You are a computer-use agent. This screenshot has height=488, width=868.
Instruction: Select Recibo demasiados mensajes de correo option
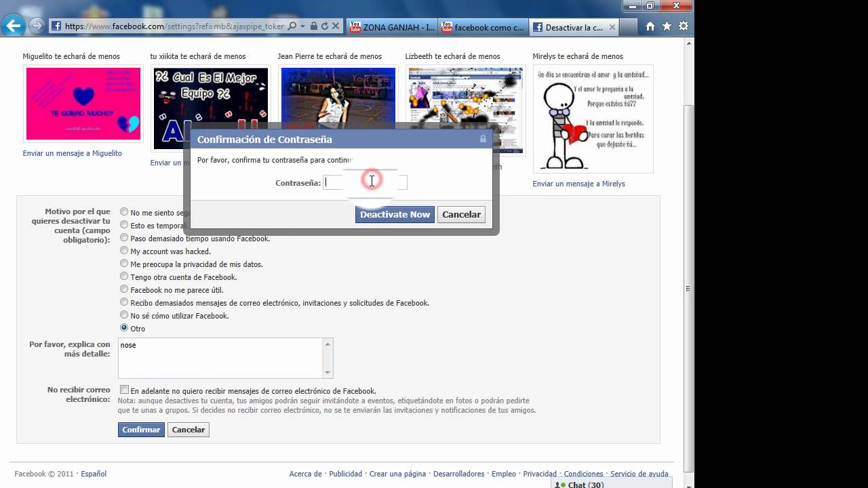(124, 302)
